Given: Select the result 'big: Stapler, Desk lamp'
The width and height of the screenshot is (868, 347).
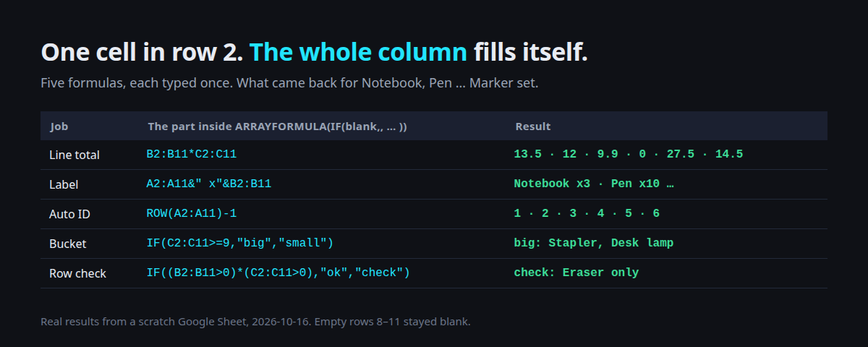Looking at the screenshot, I should click(x=594, y=243).
